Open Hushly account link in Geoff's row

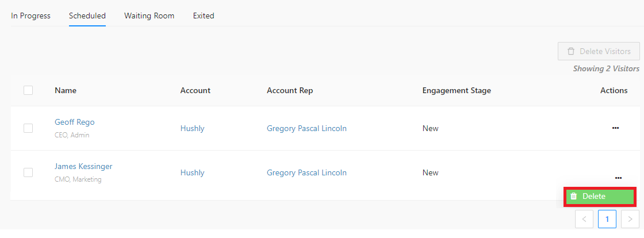coord(192,128)
